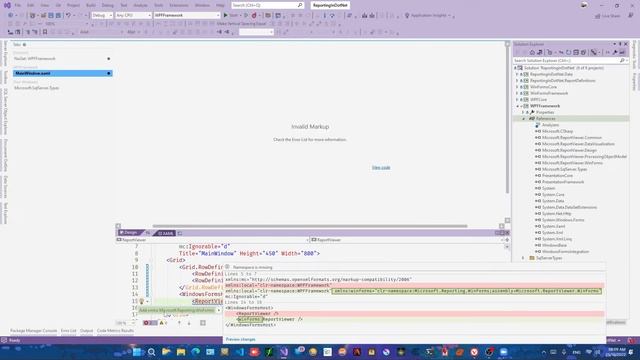Click the horizontal designer scrollbar
The width and height of the screenshot is (640, 360).
click(x=310, y=226)
